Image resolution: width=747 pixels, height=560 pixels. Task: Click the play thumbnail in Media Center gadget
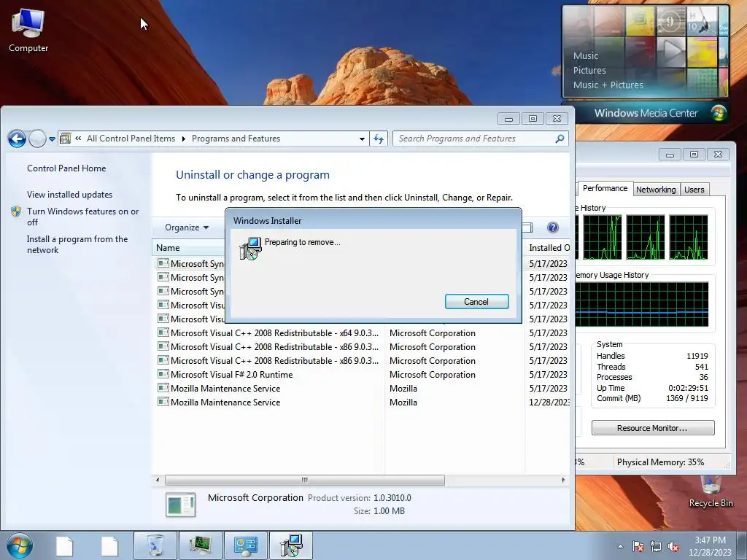pos(671,51)
